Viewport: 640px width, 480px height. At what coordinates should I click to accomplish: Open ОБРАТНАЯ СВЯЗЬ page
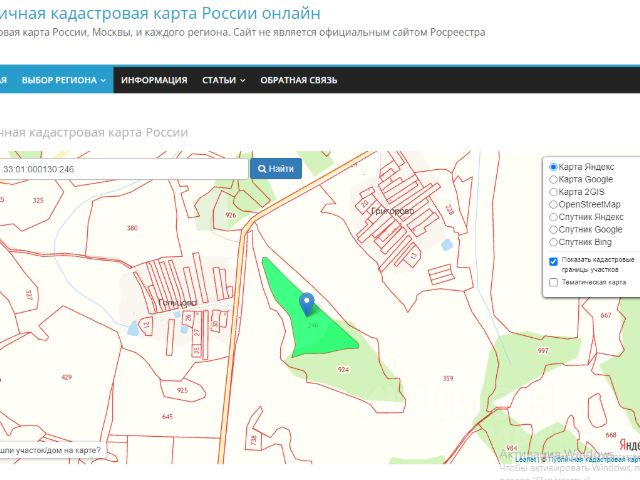pos(299,80)
